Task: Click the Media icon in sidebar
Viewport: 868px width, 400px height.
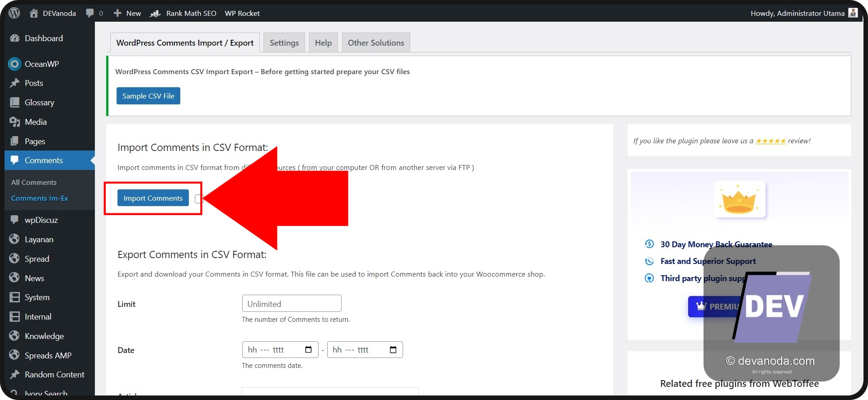Action: pyautogui.click(x=15, y=122)
